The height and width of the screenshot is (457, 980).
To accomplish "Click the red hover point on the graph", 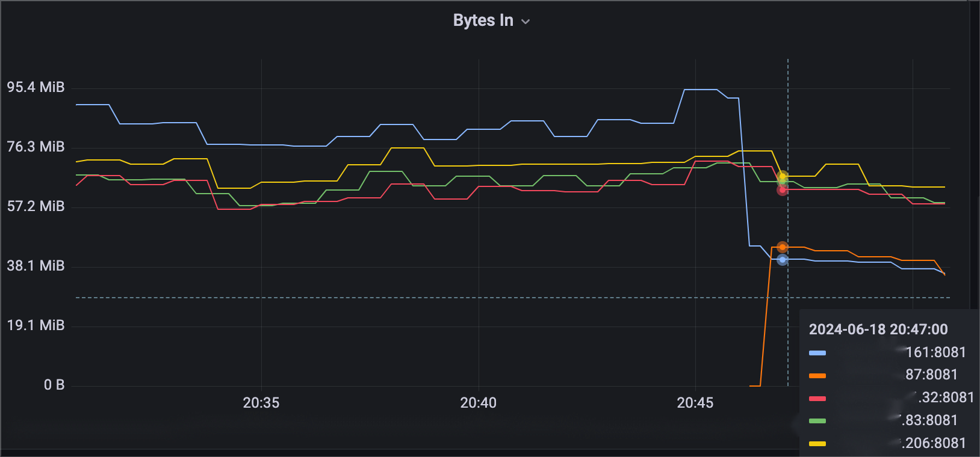I will [782, 190].
